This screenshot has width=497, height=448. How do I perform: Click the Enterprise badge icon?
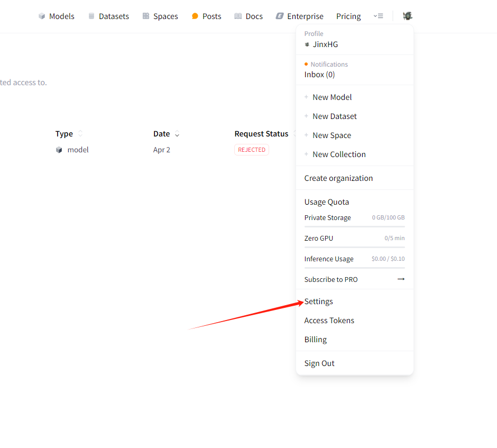[x=280, y=16]
